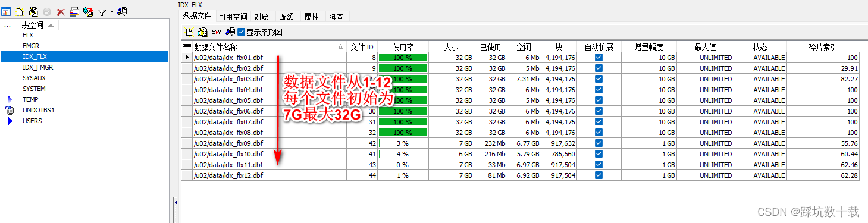Click the blue arrow icon beside TEMP

click(x=10, y=99)
